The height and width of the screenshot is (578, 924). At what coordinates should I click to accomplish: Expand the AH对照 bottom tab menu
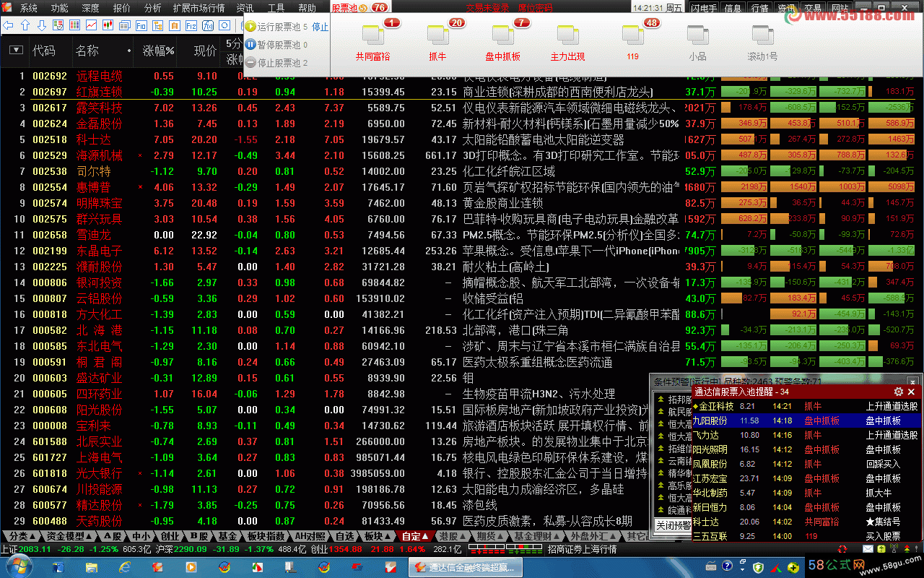tap(311, 536)
